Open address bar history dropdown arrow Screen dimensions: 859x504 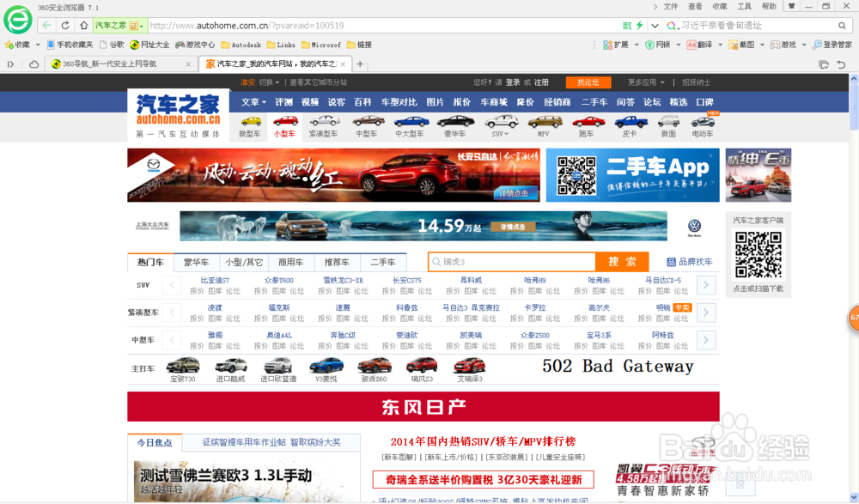click(x=655, y=25)
